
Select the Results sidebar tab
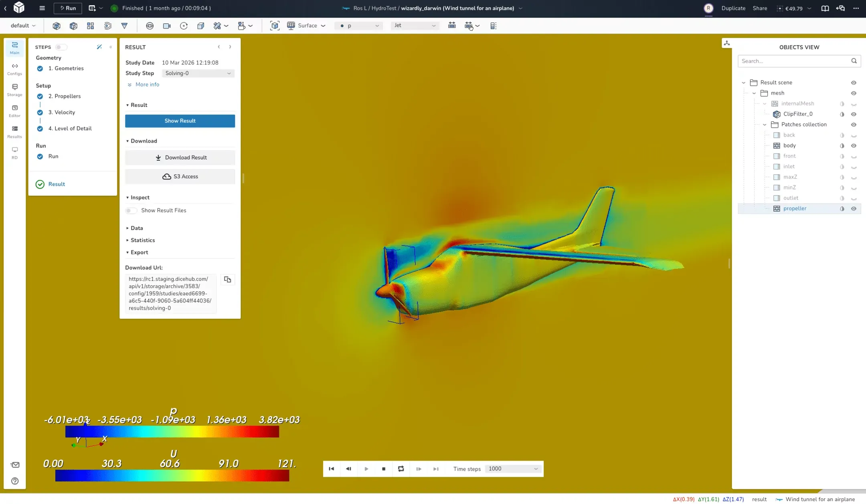(14, 131)
